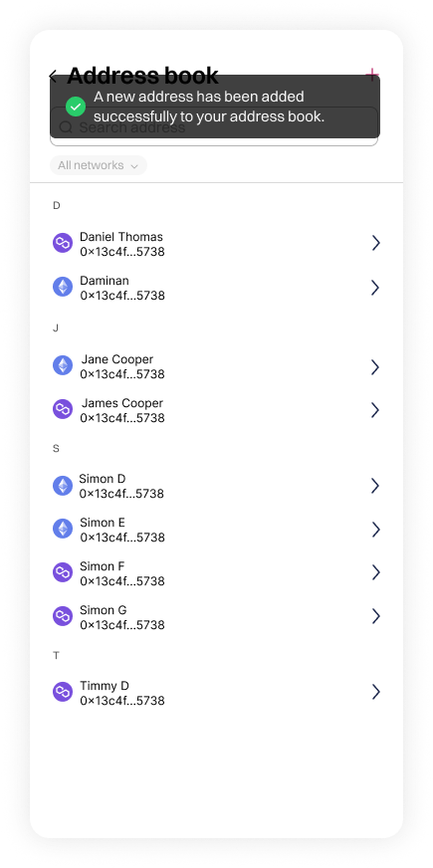Screen dimensions: 433x868
Task: Dismiss the address added notification toast
Action: (x=215, y=107)
